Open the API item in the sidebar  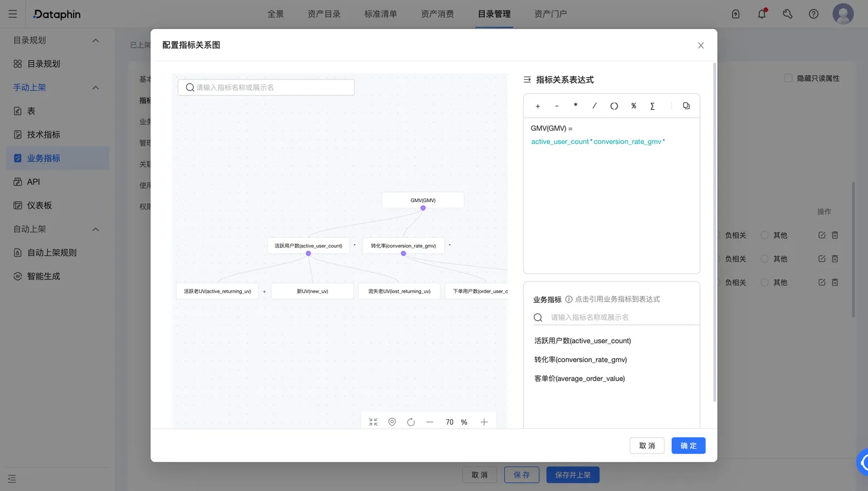(58, 182)
